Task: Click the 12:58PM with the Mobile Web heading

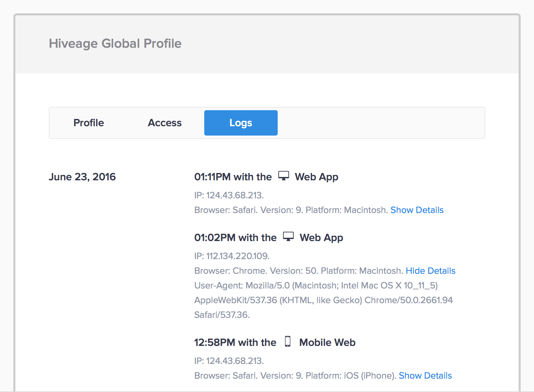Action: (275, 342)
